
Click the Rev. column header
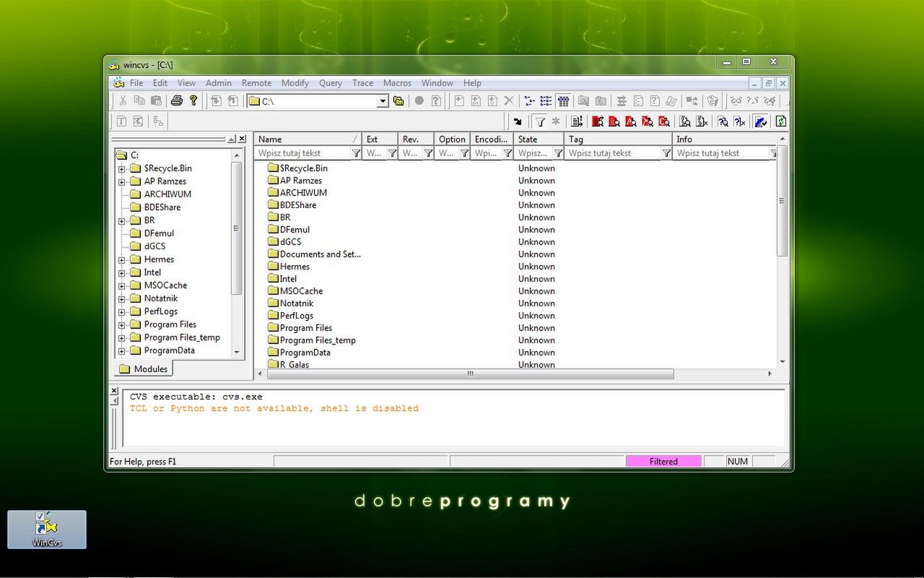click(416, 139)
